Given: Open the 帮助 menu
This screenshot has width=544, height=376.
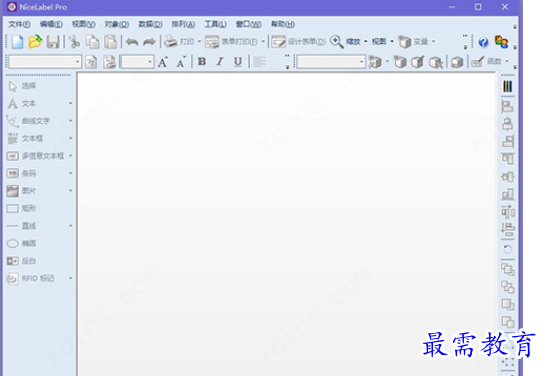Looking at the screenshot, I should (283, 24).
